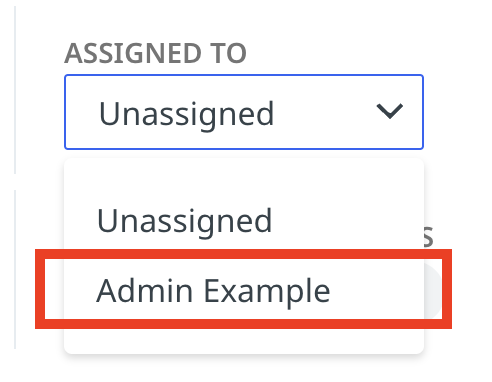The width and height of the screenshot is (492, 382).
Task: Click the downward caret beside Unassigned
Action: 389,111
